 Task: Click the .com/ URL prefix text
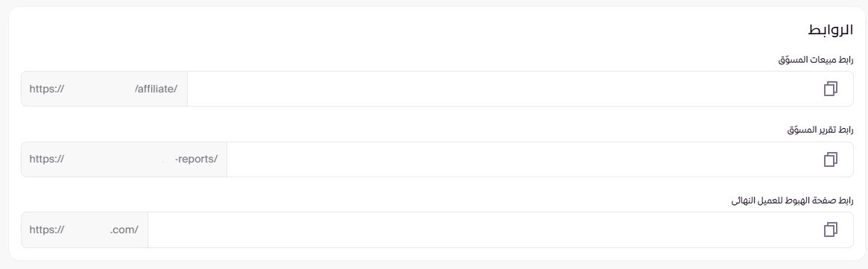click(x=124, y=230)
